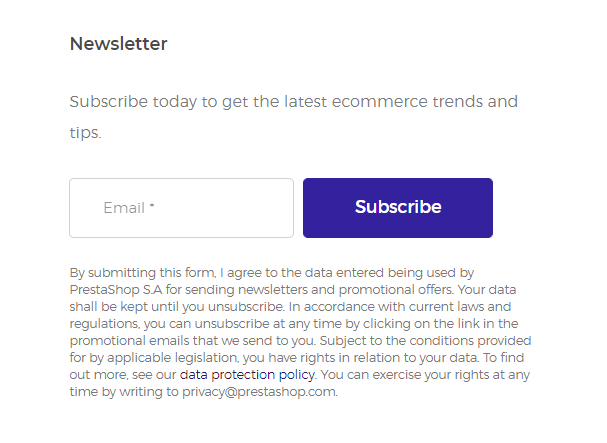Click the word 'tips.' below the tagline
Image resolution: width=607 pixels, height=443 pixels.
(85, 133)
